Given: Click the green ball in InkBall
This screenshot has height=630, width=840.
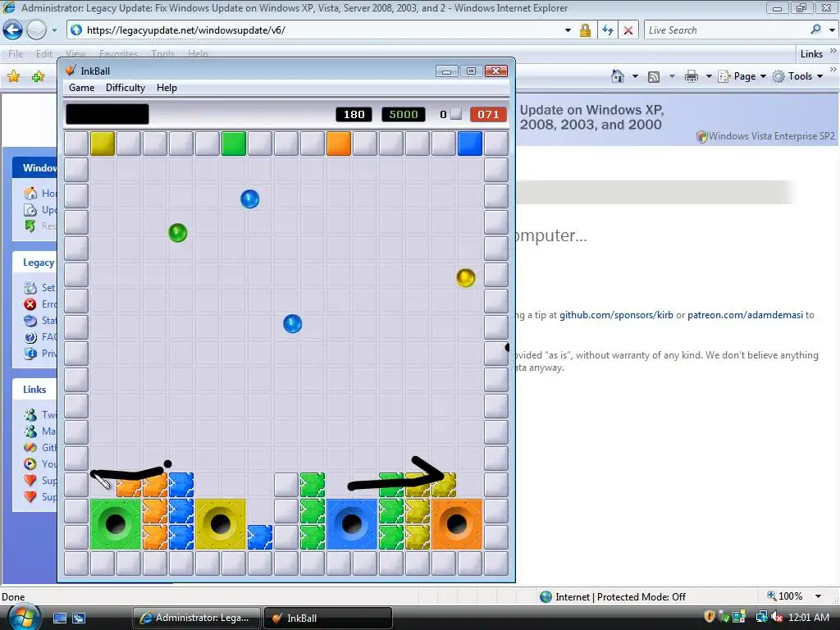Looking at the screenshot, I should [178, 233].
